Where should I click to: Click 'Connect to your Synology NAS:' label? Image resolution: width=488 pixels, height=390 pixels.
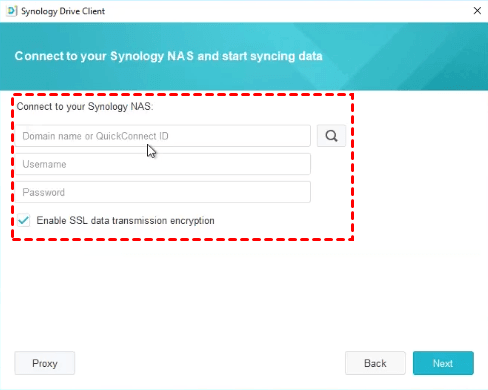click(x=85, y=107)
